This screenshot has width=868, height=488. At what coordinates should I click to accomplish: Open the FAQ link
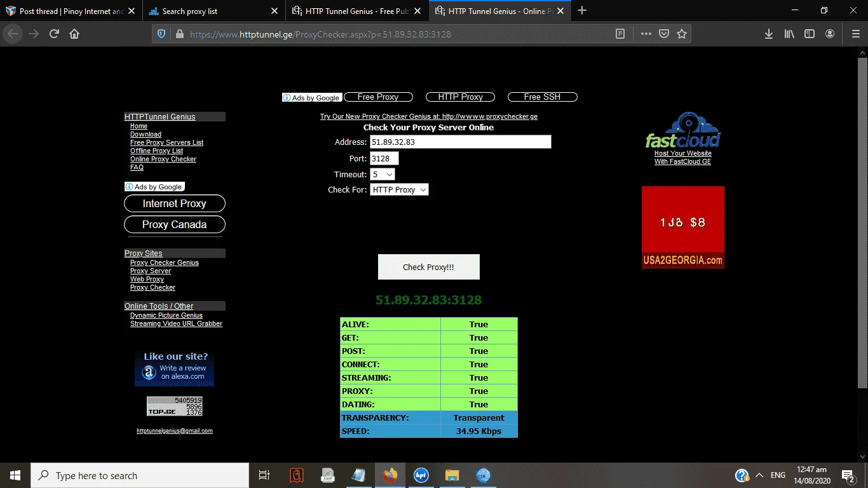click(x=137, y=168)
